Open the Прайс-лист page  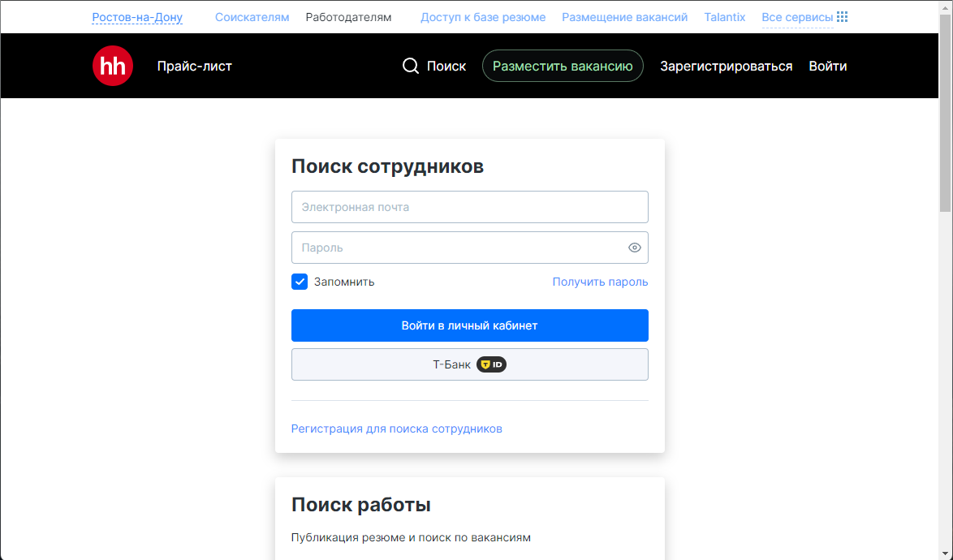(x=195, y=67)
